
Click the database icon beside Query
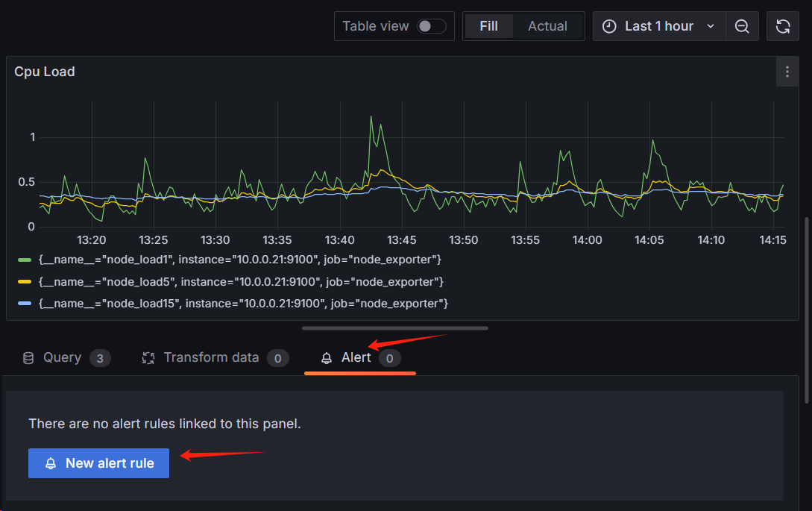(28, 358)
